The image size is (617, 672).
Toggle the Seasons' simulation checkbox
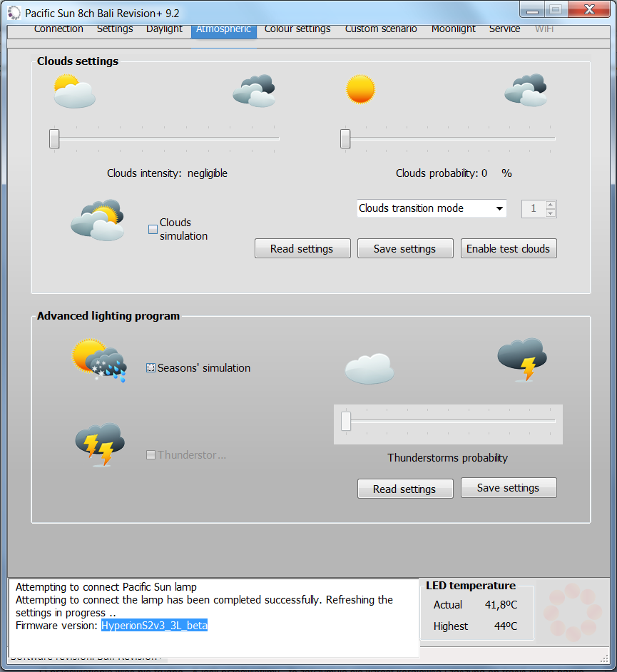tap(151, 368)
